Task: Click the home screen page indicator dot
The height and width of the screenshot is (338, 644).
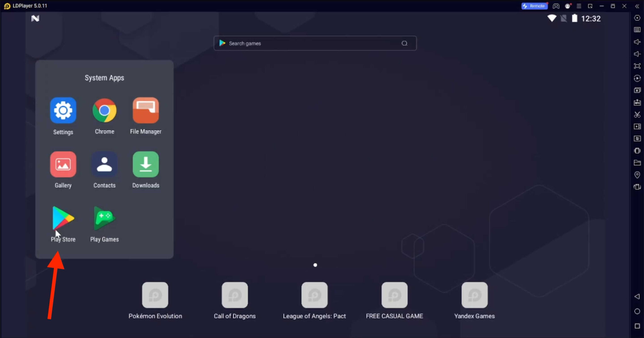Action: (x=315, y=265)
